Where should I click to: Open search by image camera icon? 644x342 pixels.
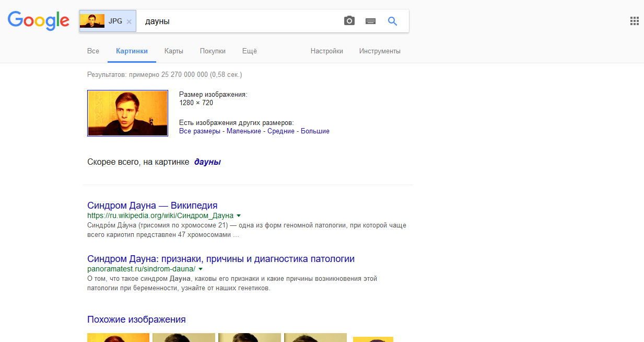click(349, 21)
